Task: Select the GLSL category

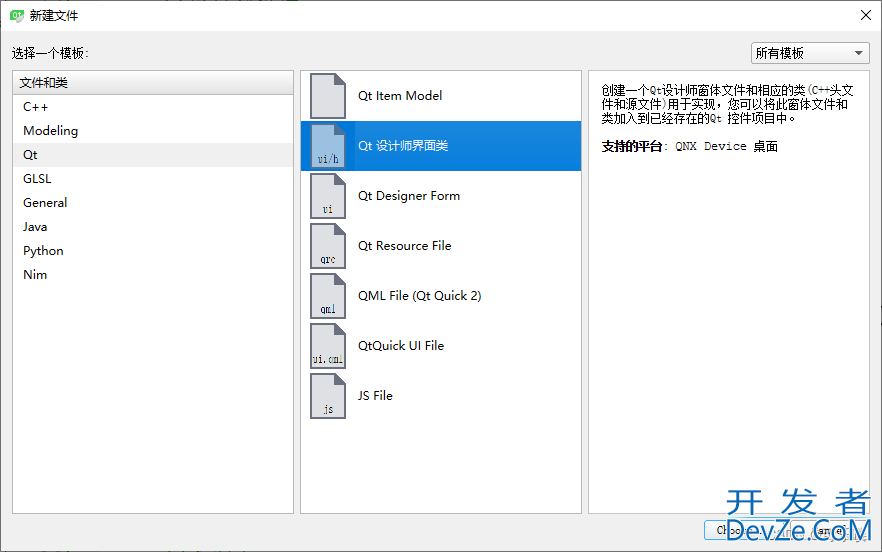Action: (x=152, y=179)
